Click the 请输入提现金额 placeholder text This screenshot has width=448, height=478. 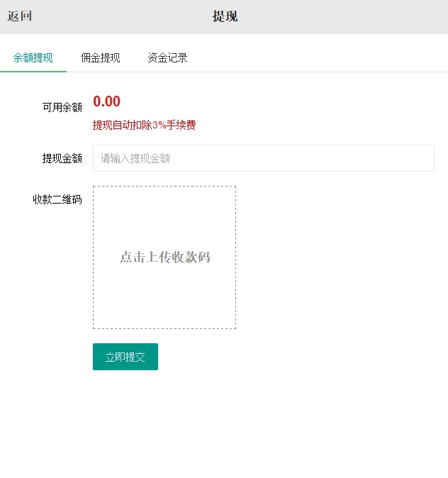point(135,159)
